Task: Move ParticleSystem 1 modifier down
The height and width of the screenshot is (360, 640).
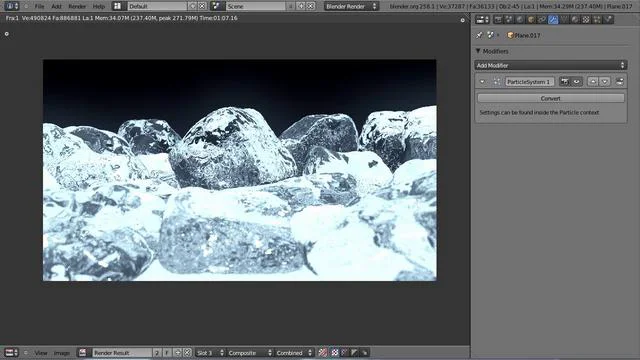Action: [605, 82]
